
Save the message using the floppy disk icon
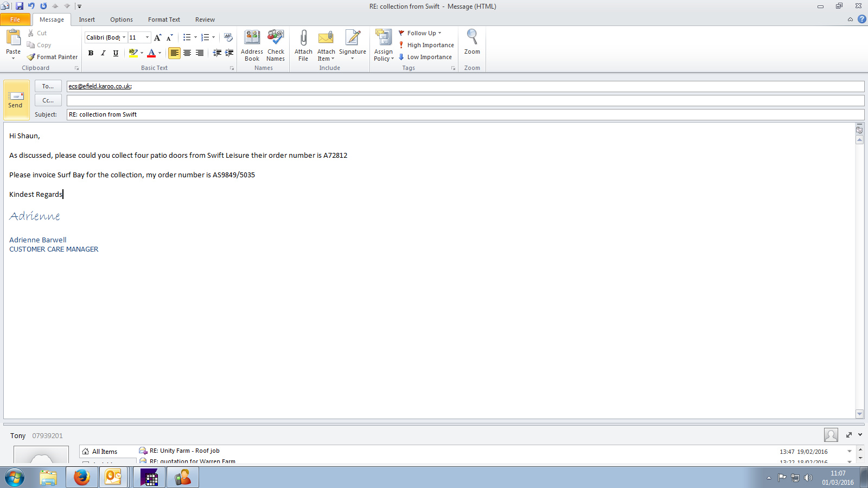20,6
